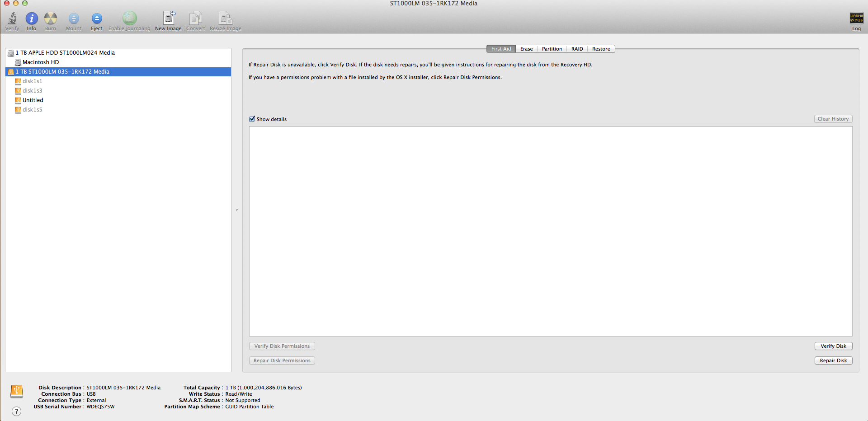The height and width of the screenshot is (421, 868).
Task: Click the Enable Journaling icon
Action: coord(129,18)
